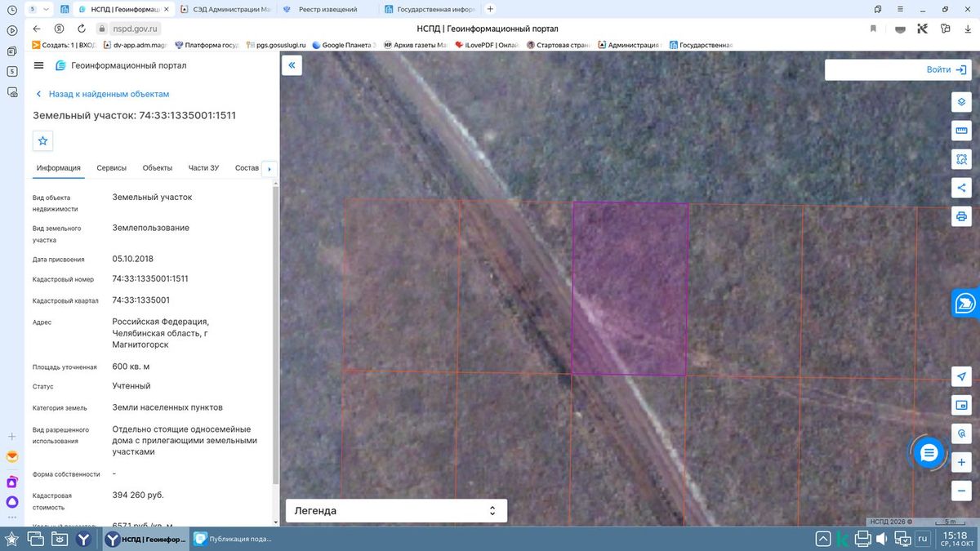Viewport: 980px width, 551px height.
Task: Open the Объекты tab
Action: (158, 168)
